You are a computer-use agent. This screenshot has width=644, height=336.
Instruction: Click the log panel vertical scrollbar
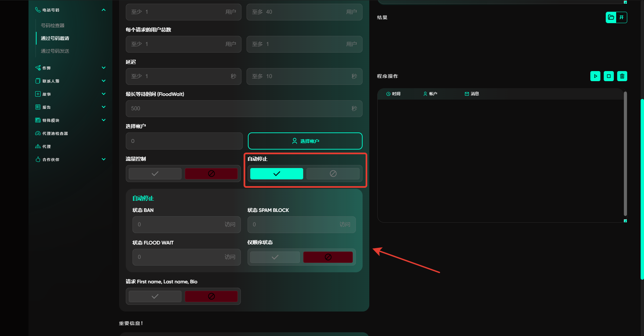coord(625,154)
